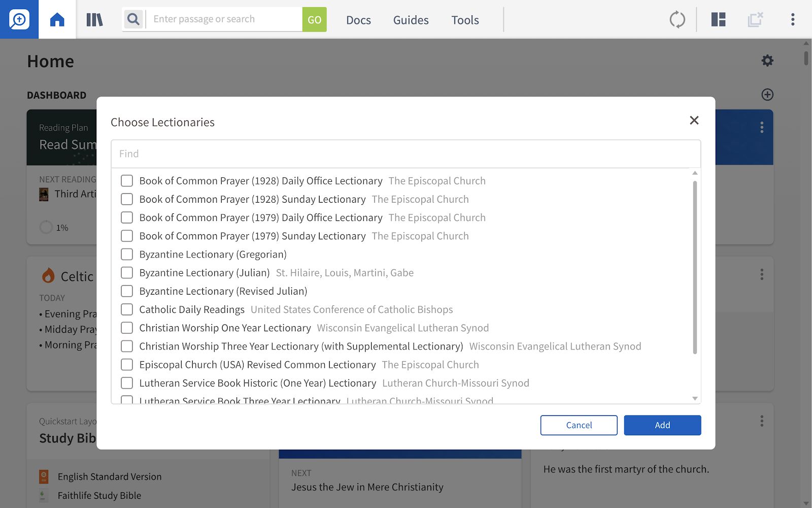The height and width of the screenshot is (508, 812).
Task: Check Lutheran Service Book Historic Lectionary
Action: [127, 383]
